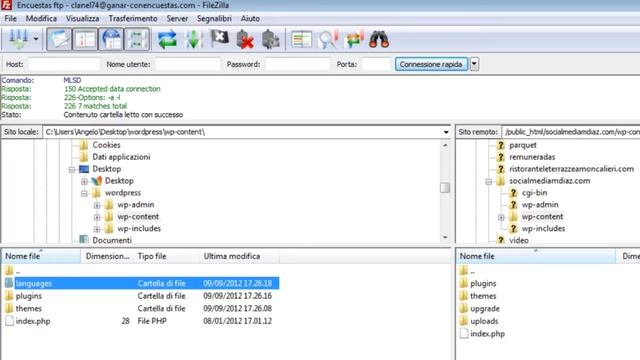The width and height of the screenshot is (640, 360).
Task: Open Sito locale path dropdown
Action: pyautogui.click(x=446, y=132)
